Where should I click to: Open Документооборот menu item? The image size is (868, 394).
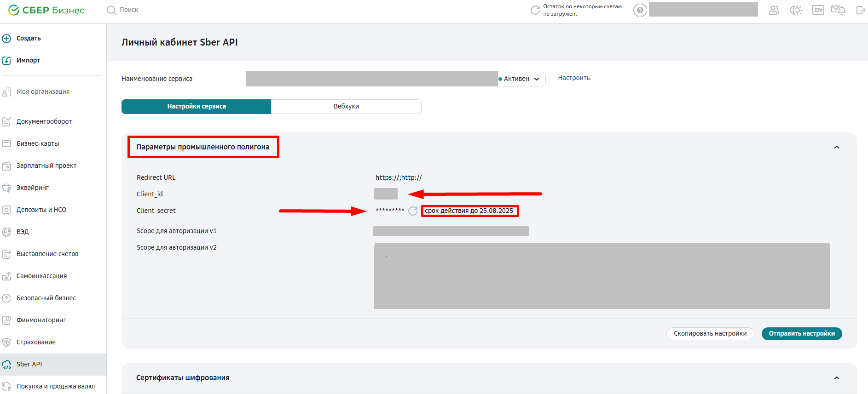pyautogui.click(x=44, y=121)
